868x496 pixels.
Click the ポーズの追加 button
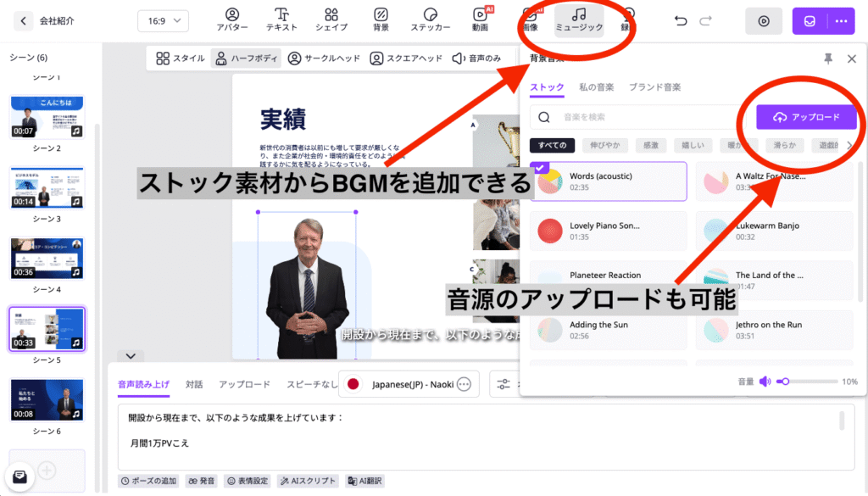point(148,481)
